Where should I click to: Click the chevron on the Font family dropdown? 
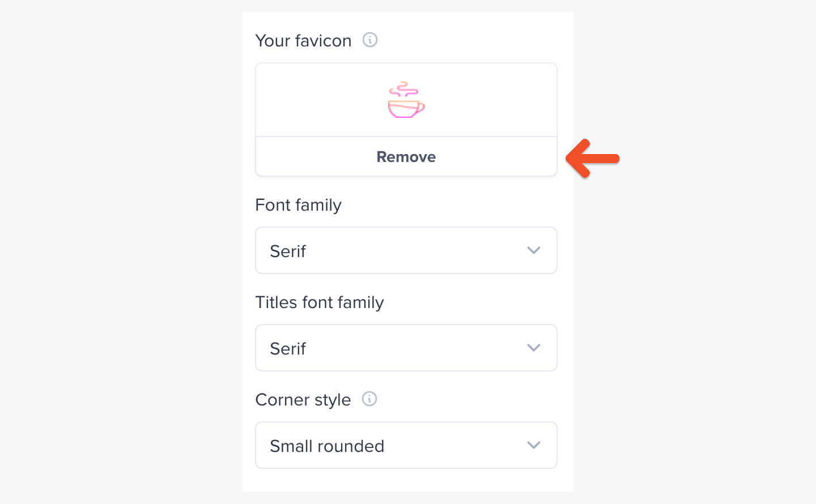point(533,250)
